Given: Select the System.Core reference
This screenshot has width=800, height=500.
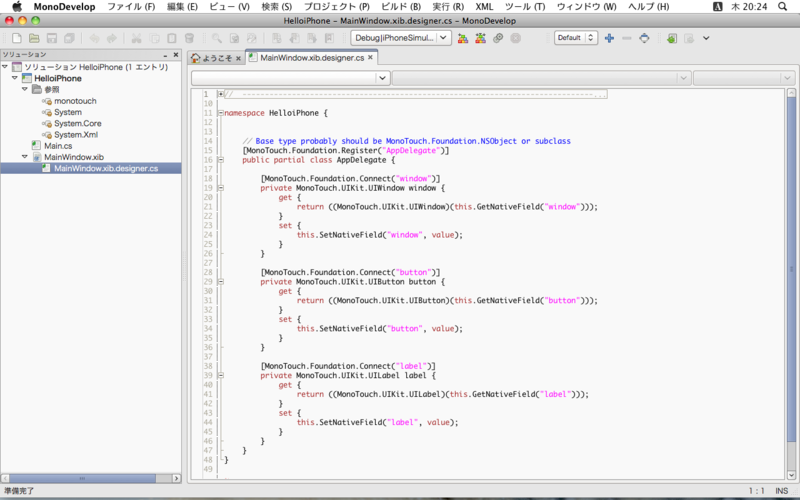Looking at the screenshot, I should pos(78,123).
